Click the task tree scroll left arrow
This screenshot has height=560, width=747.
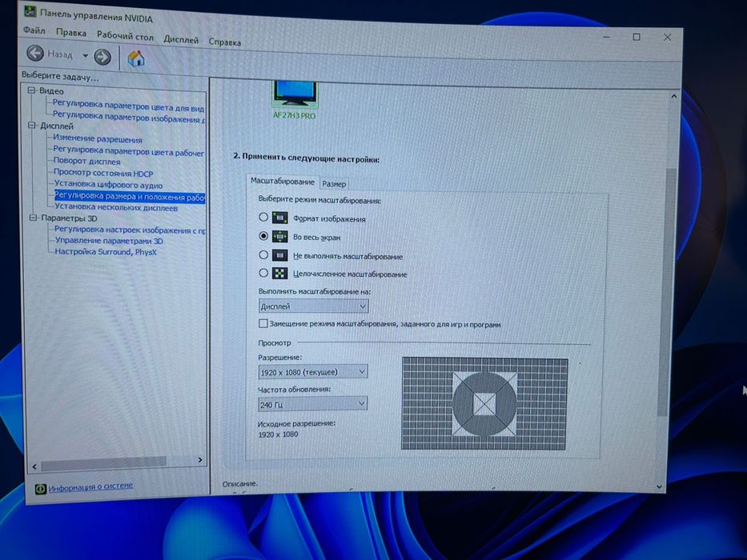coord(34,466)
